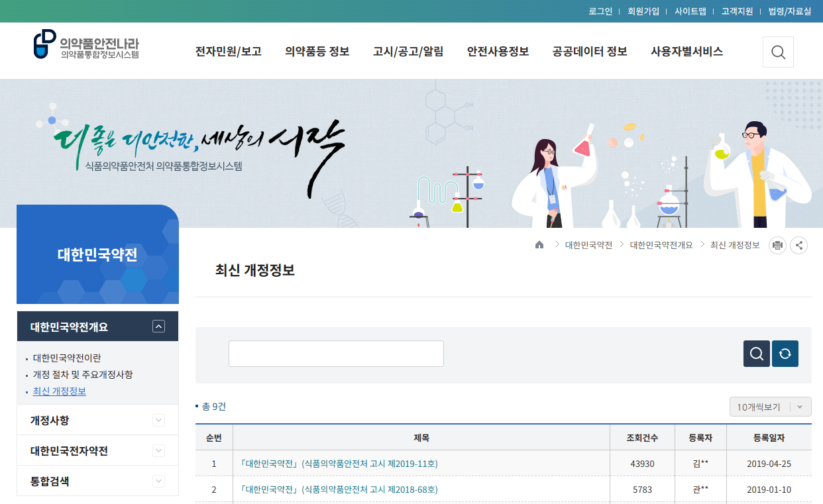
Task: Click 대한민국약전 in breadcrumb
Action: [588, 245]
